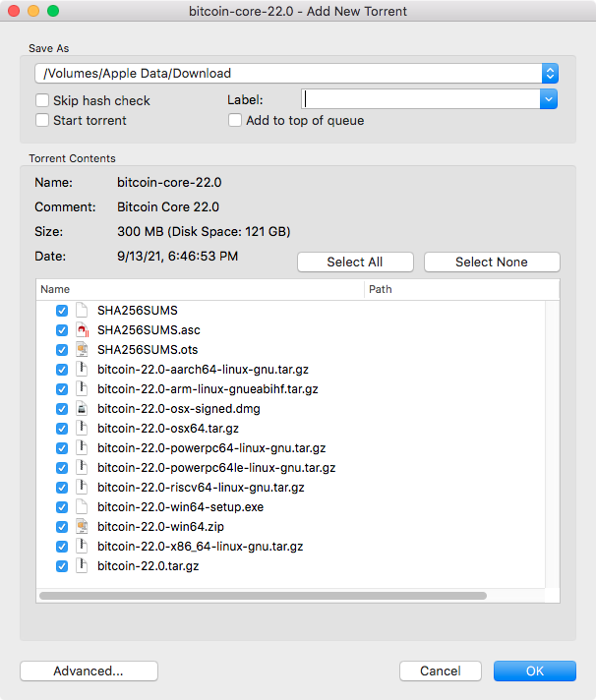Image resolution: width=596 pixels, height=700 pixels.
Task: Open the Save As location stepper dropdown
Action: tap(550, 73)
